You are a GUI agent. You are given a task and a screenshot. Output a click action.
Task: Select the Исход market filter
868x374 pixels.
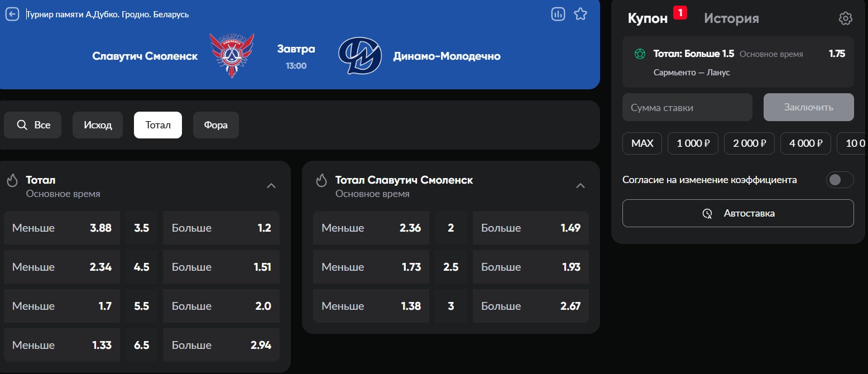click(98, 125)
